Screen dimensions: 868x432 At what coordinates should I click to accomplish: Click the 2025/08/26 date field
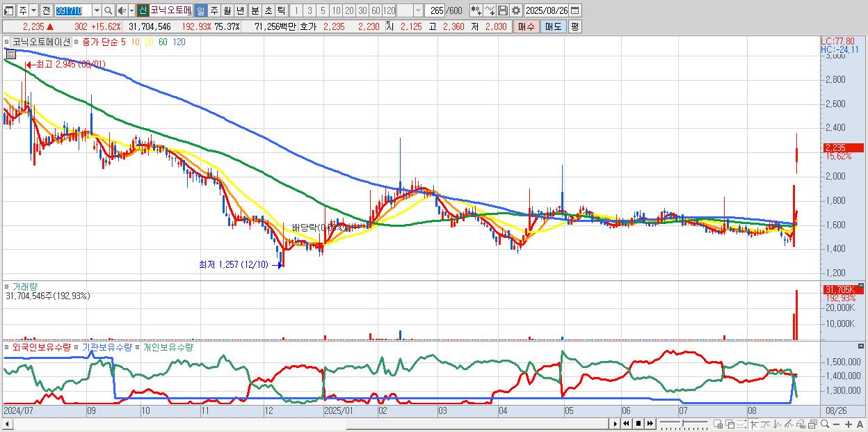547,10
